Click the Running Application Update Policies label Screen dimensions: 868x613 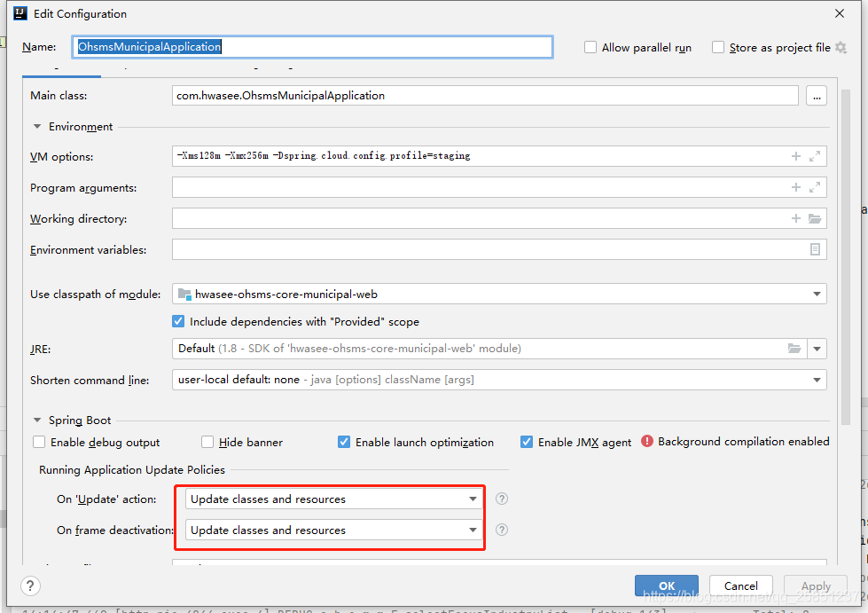132,469
